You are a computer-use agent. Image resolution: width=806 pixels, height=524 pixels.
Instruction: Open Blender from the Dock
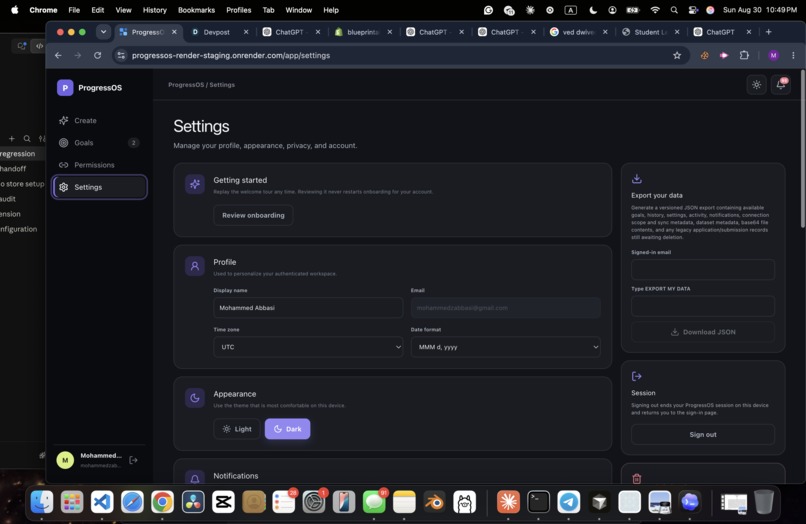434,502
